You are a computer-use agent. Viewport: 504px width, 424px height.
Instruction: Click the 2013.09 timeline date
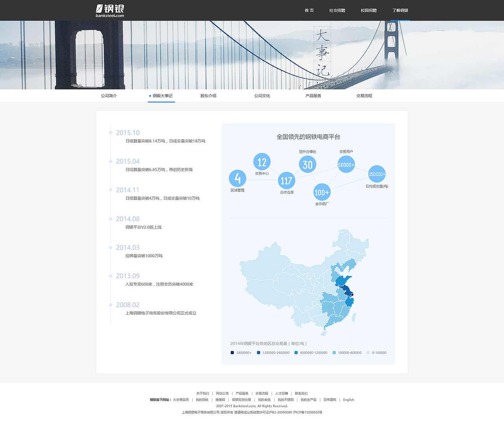click(x=128, y=276)
